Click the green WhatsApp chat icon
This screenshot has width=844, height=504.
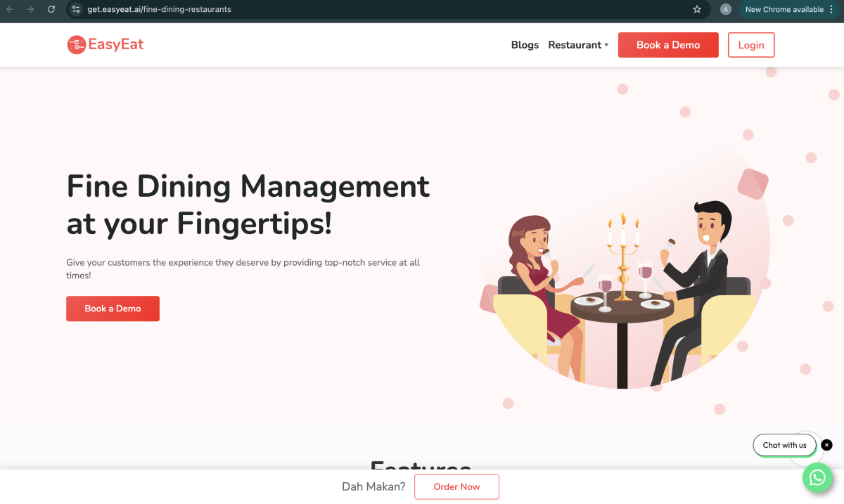(817, 478)
